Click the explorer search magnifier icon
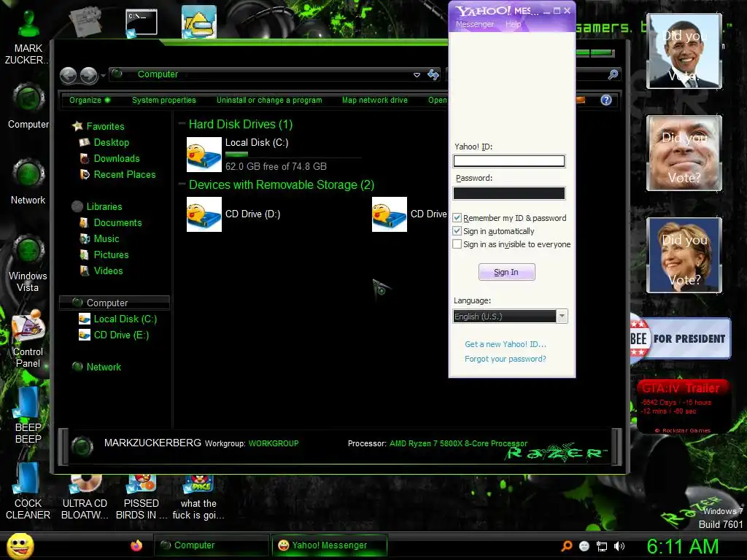The width and height of the screenshot is (747, 560). tap(613, 74)
